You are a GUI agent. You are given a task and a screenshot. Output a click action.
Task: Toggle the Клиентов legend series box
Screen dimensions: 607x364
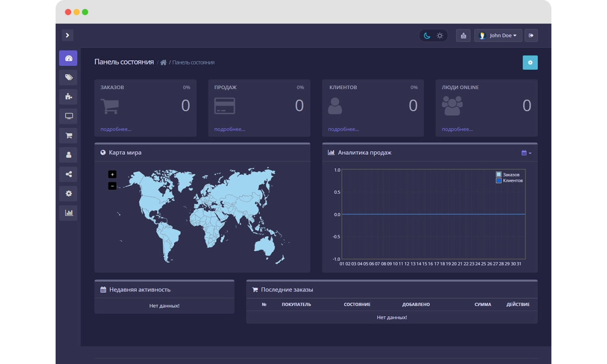498,181
